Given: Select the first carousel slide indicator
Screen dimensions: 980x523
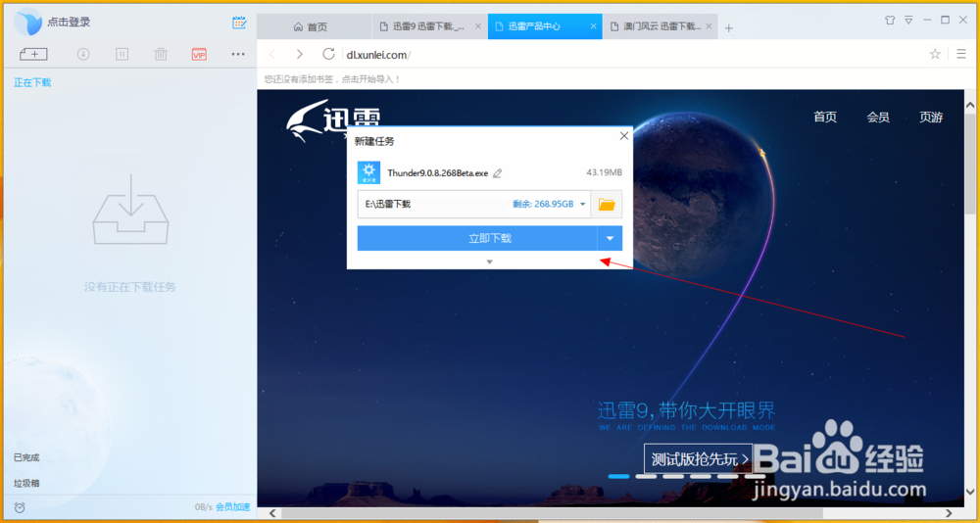Looking at the screenshot, I should point(618,476).
